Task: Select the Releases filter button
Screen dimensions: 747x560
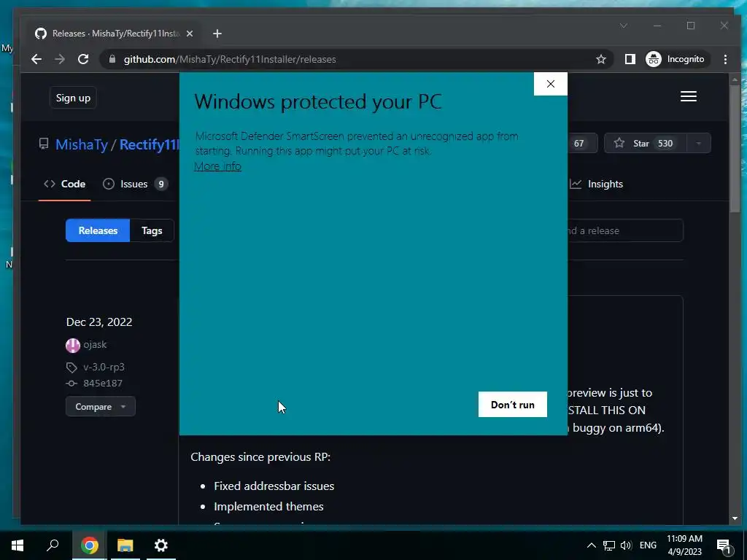Action: point(98,230)
